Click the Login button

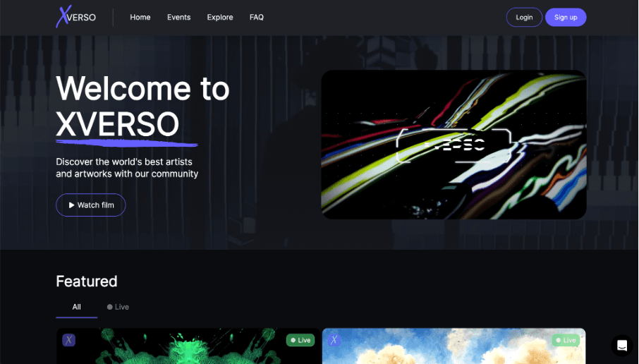click(x=524, y=17)
